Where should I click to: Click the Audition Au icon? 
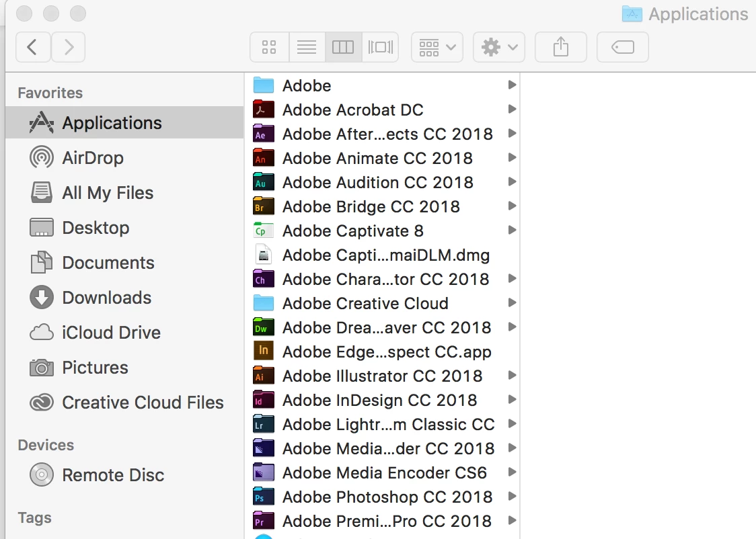(264, 182)
